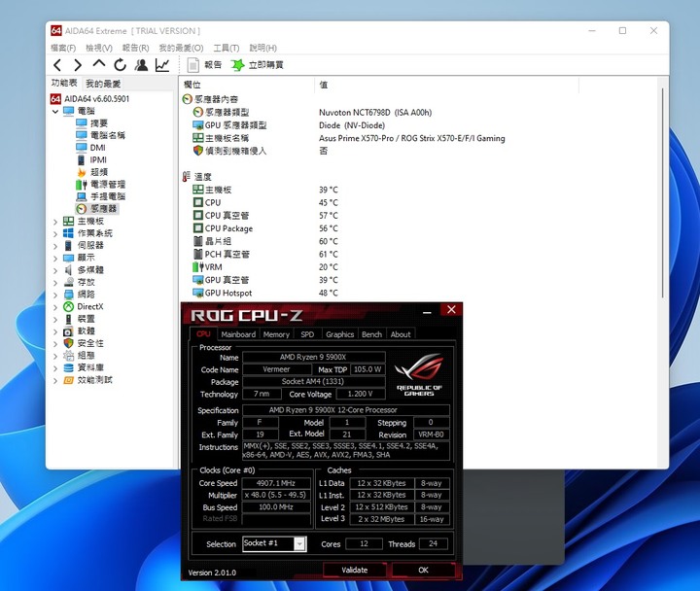Viewport: 700px width, 591px height.
Task: Click the DirectX Xbox icon in tree
Action: click(68, 306)
